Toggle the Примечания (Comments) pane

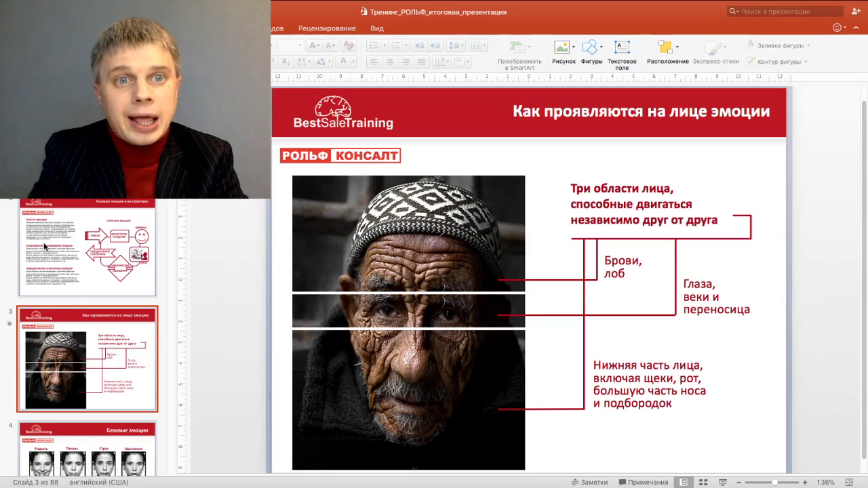click(x=642, y=482)
